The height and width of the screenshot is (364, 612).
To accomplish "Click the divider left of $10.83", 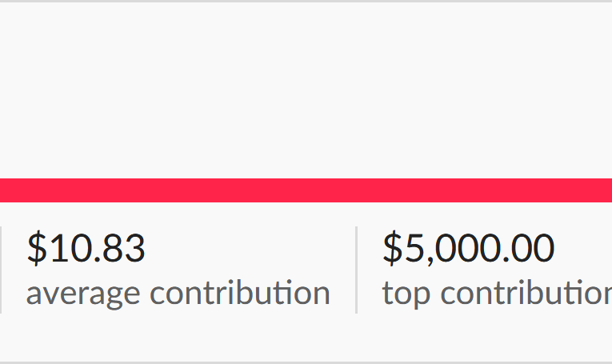I will [x=1, y=270].
